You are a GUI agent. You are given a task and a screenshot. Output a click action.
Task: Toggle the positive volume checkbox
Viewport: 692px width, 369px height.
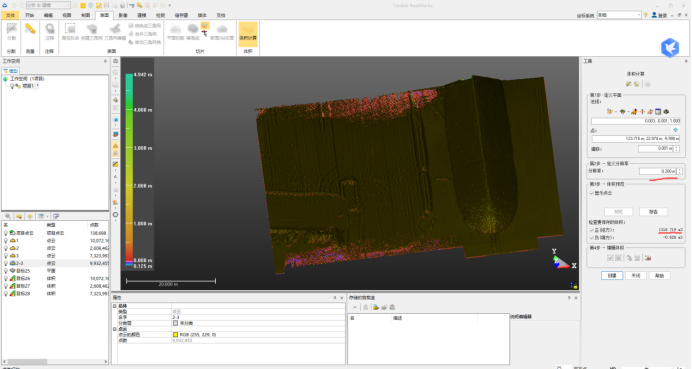[592, 230]
